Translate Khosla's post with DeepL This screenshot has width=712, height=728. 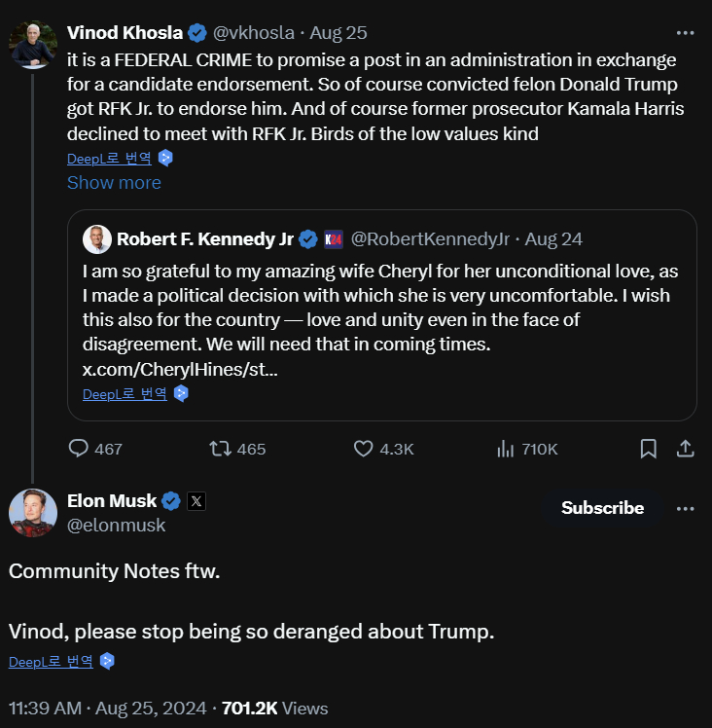109,159
